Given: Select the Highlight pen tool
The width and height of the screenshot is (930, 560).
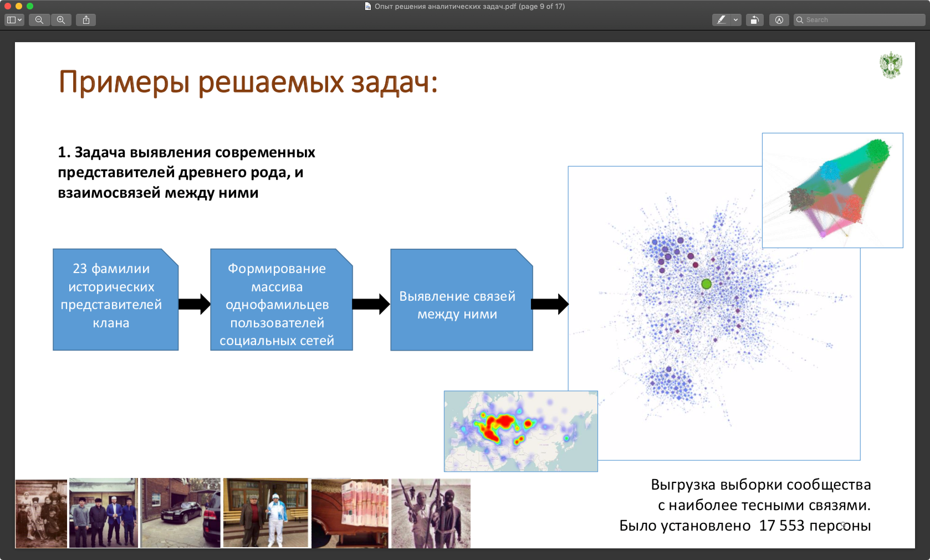Looking at the screenshot, I should pyautogui.click(x=721, y=20).
